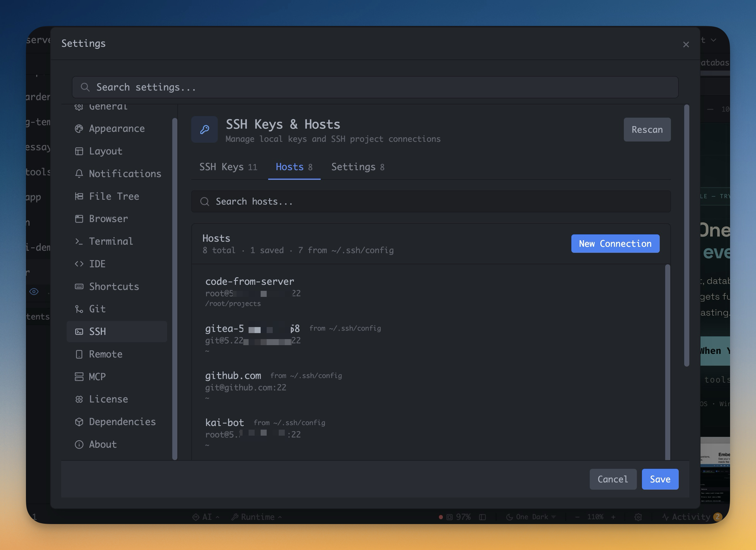Go to File Tree settings

114,196
